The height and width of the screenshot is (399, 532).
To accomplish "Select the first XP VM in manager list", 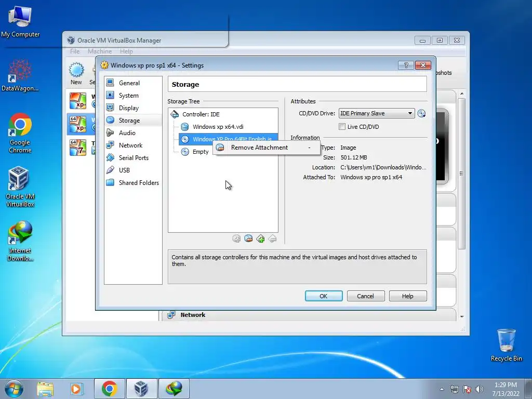I will (x=78, y=101).
